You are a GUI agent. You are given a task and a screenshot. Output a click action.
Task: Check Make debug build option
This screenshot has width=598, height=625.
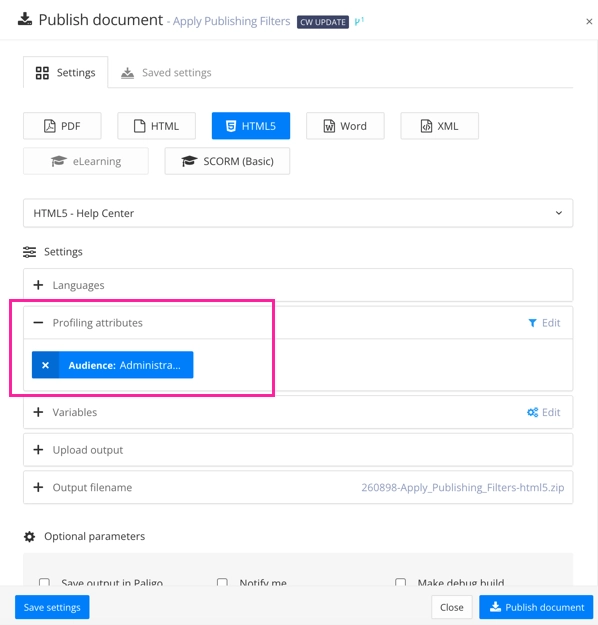pos(400,582)
